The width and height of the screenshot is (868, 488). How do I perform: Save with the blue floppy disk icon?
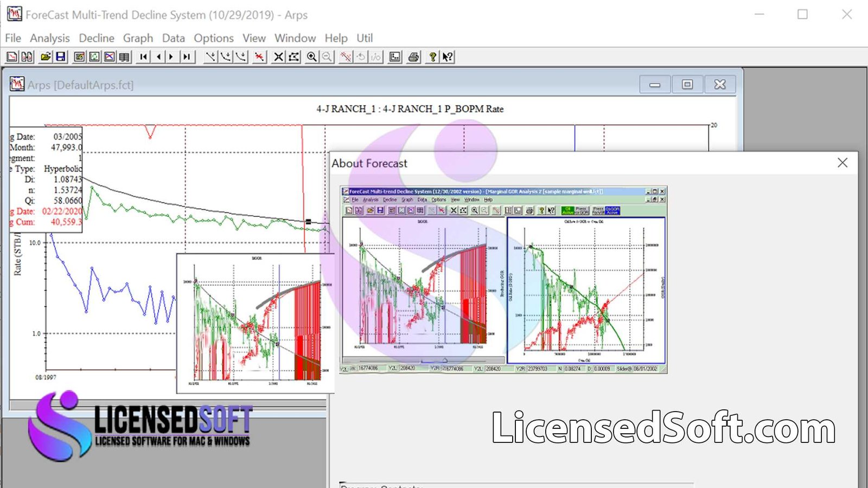(x=61, y=56)
